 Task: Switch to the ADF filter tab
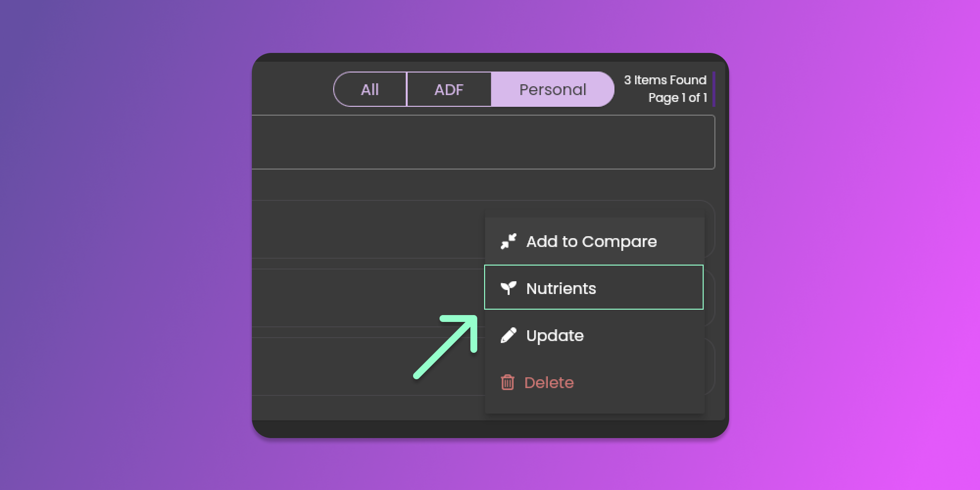coord(449,89)
